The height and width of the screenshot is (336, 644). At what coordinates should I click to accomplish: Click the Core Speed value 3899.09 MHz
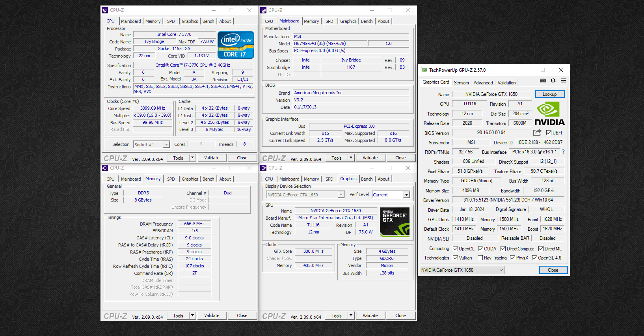153,108
